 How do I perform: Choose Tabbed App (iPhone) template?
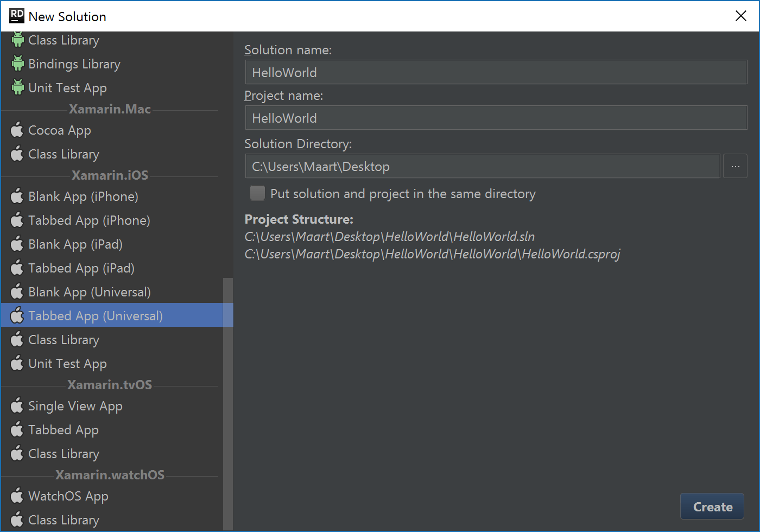[x=112, y=220]
